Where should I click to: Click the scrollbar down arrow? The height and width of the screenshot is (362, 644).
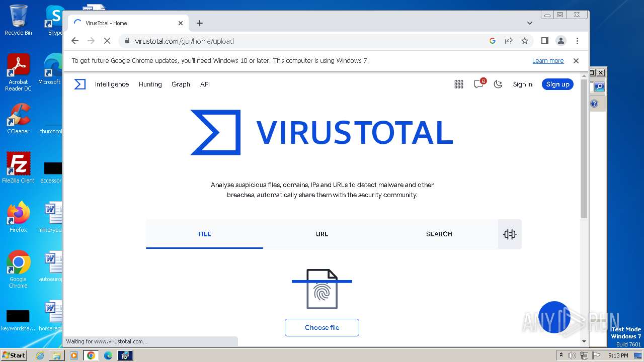click(584, 341)
